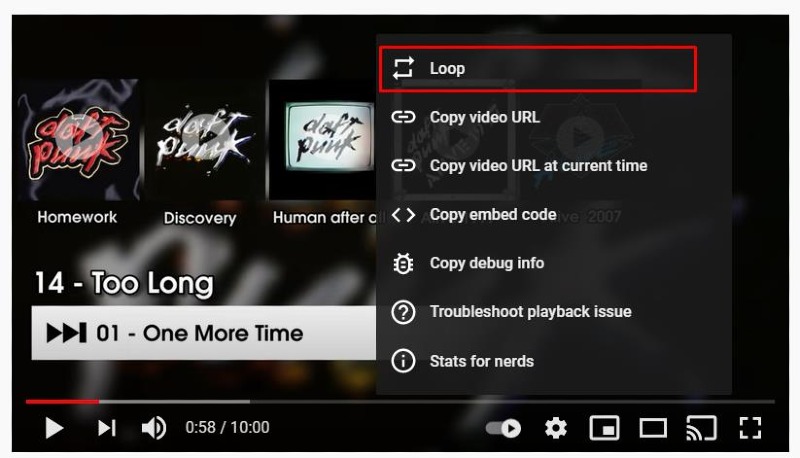
Task: Click the 01 - One More Time banner
Action: pos(204,333)
